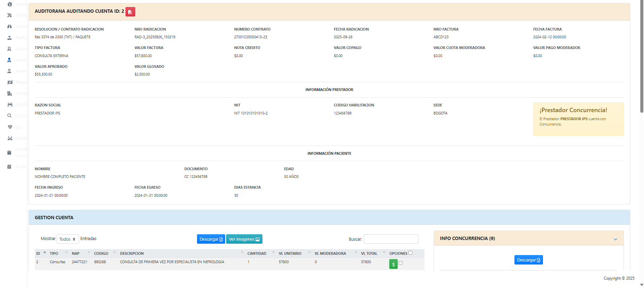
Task: Click the binoculars sidebar icon
Action: [x=10, y=26]
